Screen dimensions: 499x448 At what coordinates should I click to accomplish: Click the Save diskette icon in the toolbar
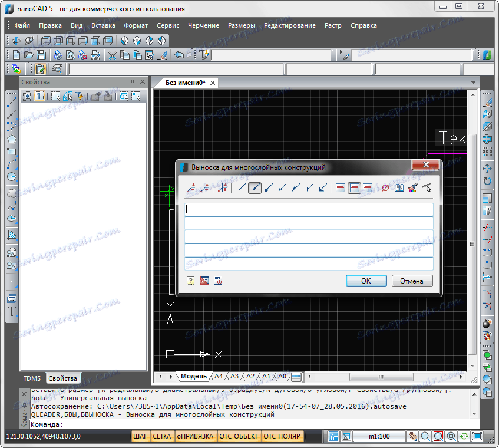click(41, 55)
